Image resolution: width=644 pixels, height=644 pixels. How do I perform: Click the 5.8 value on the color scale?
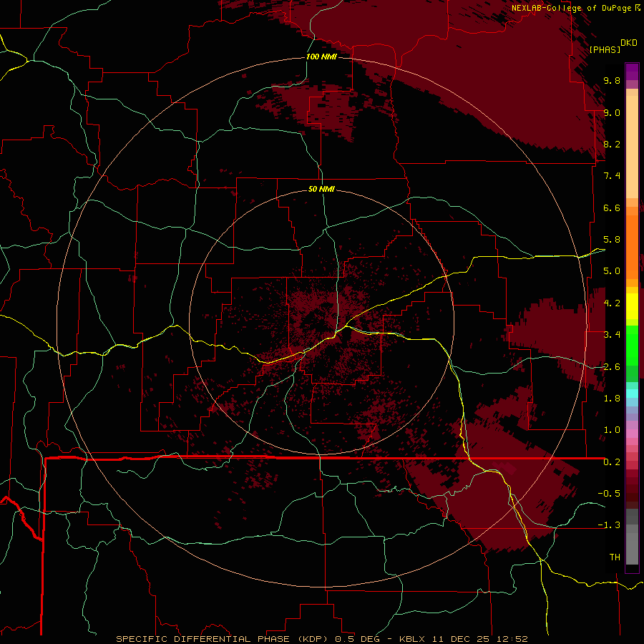(x=612, y=240)
